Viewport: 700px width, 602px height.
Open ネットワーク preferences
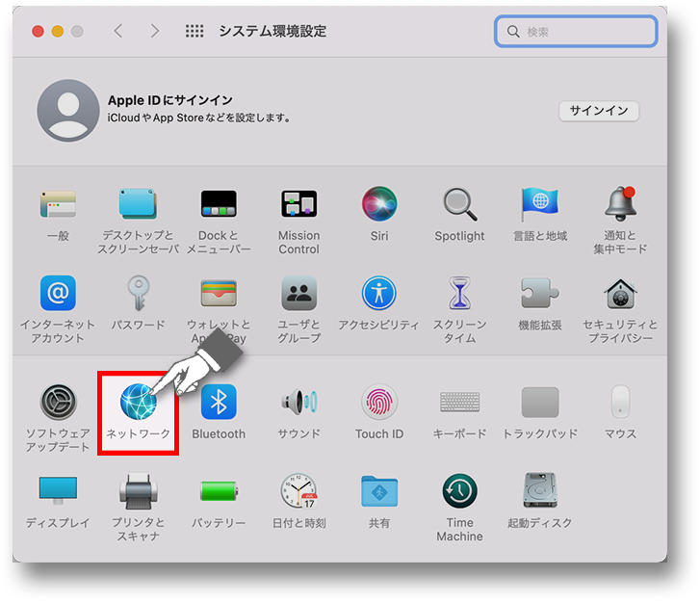(x=139, y=402)
